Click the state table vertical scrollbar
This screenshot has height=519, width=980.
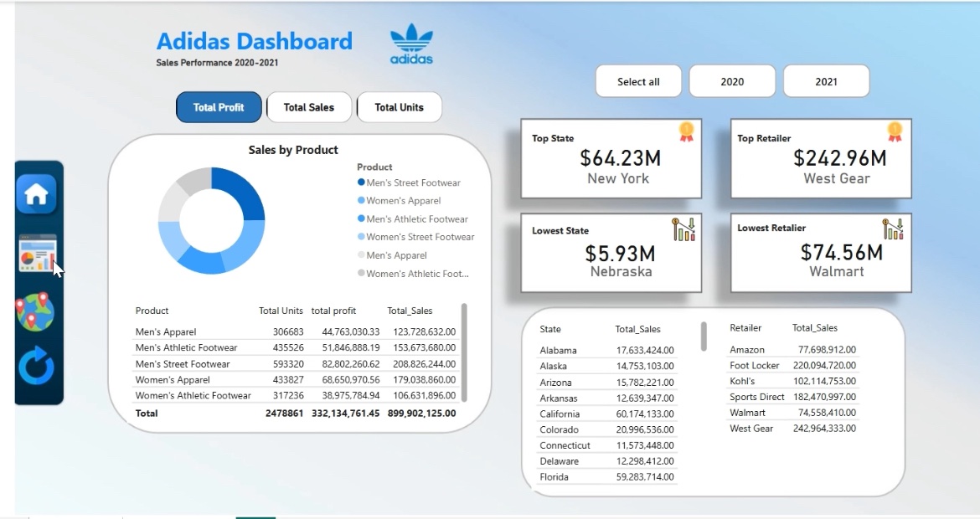[704, 336]
